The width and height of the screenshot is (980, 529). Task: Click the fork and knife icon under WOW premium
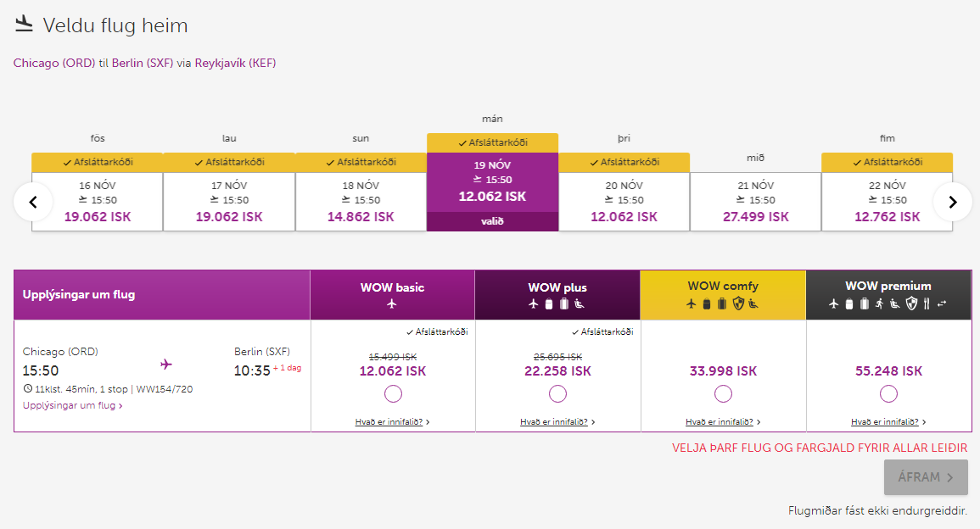click(927, 303)
